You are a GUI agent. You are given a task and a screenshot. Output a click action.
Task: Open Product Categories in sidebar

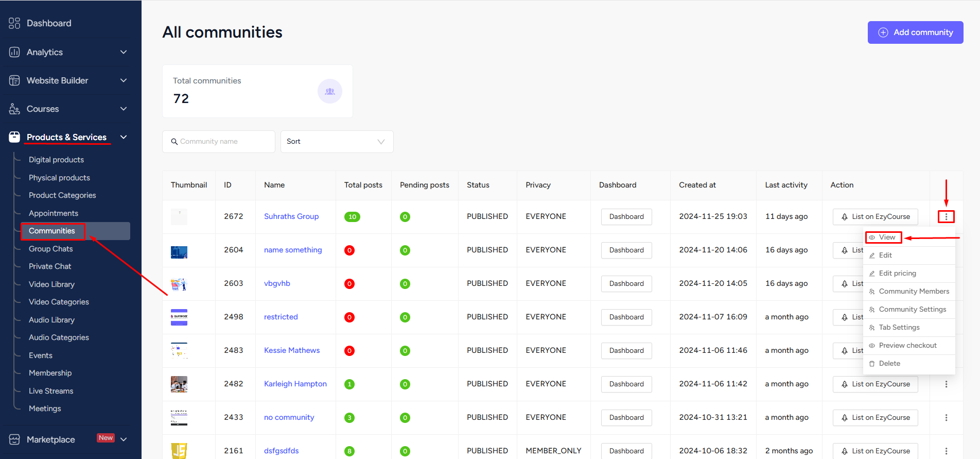click(x=62, y=195)
